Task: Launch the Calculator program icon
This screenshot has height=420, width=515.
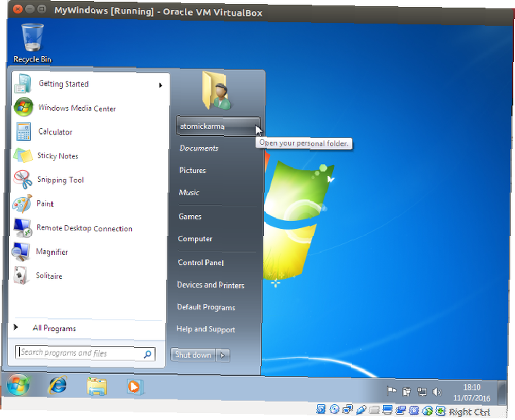Action: [x=24, y=131]
